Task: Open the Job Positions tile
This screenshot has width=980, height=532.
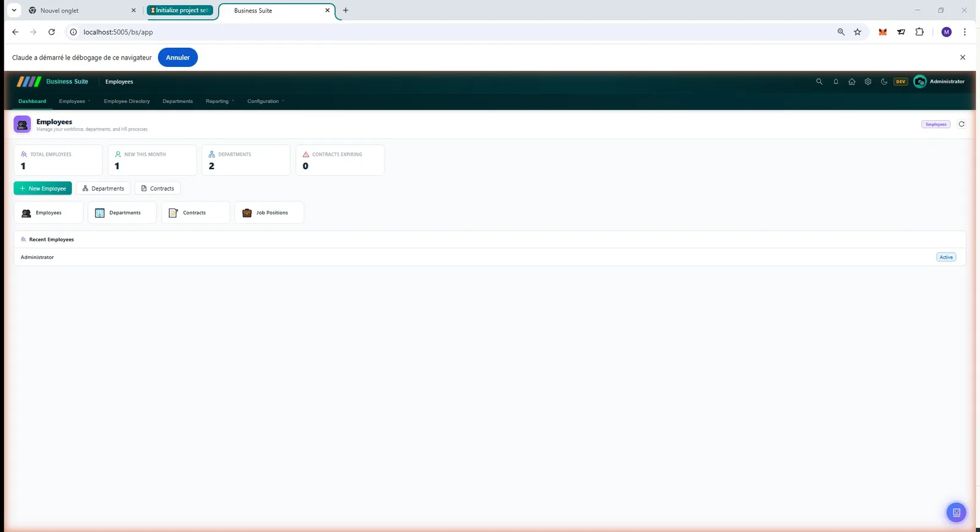Action: tap(269, 213)
